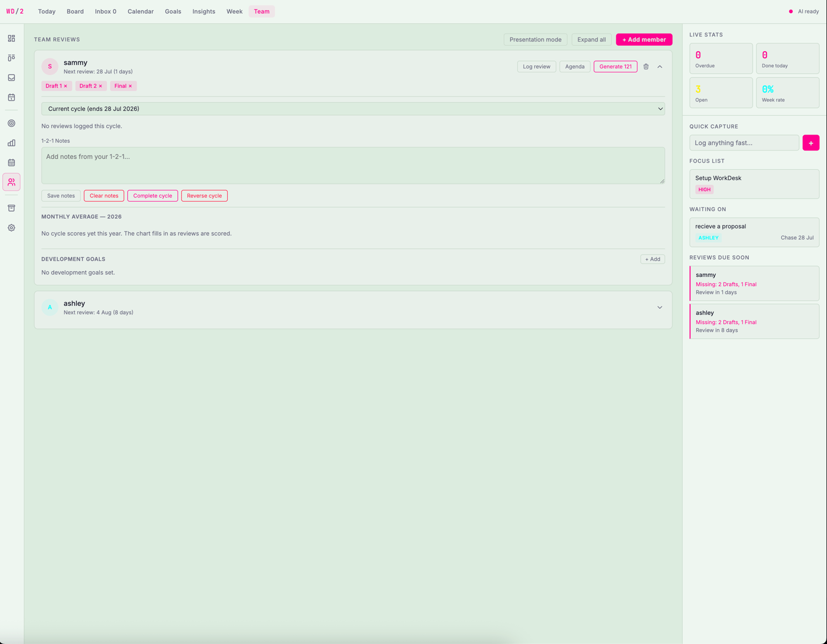827x644 pixels.
Task: Focus the 1-2-1 notes text area
Action: point(353,165)
